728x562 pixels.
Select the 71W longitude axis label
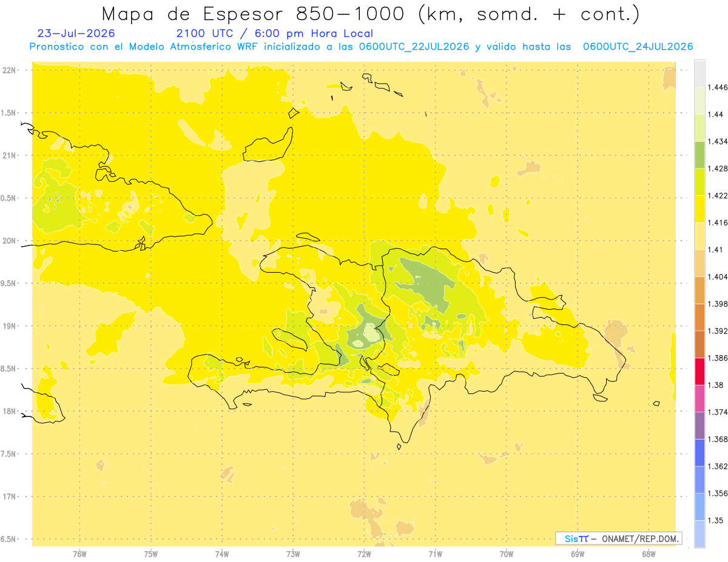[x=436, y=555]
